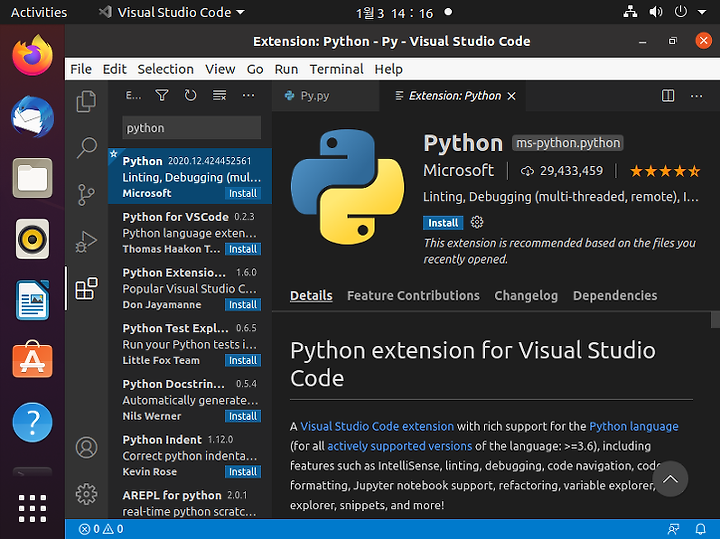
Task: Open errors and warnings status indicator
Action: click(101, 529)
